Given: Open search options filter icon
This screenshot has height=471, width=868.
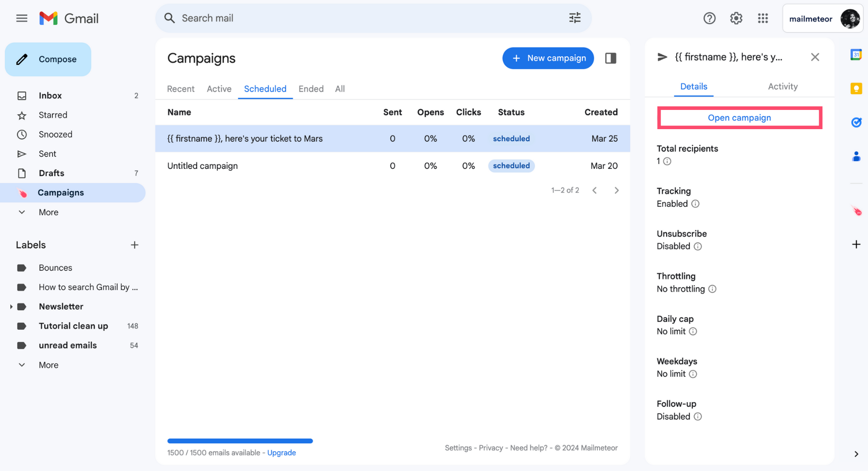Looking at the screenshot, I should [x=575, y=18].
